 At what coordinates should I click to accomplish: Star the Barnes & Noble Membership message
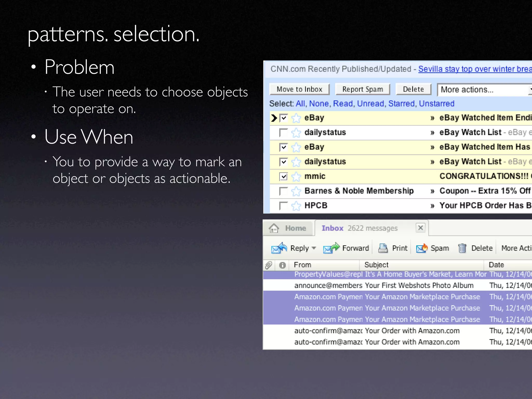click(x=296, y=191)
